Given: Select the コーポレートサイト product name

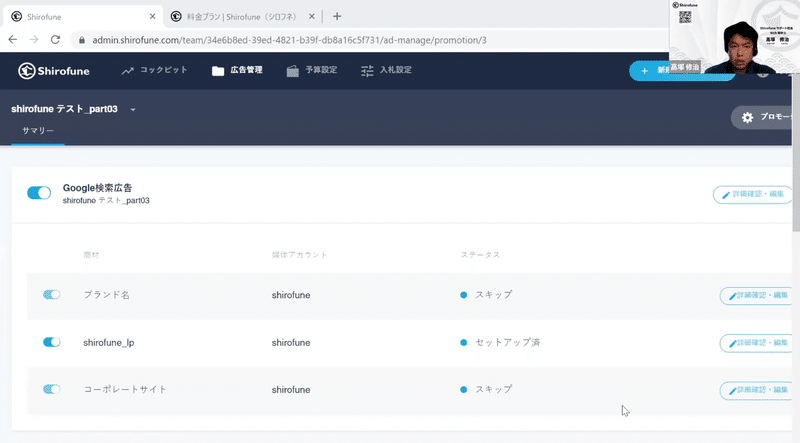Looking at the screenshot, I should [x=125, y=389].
